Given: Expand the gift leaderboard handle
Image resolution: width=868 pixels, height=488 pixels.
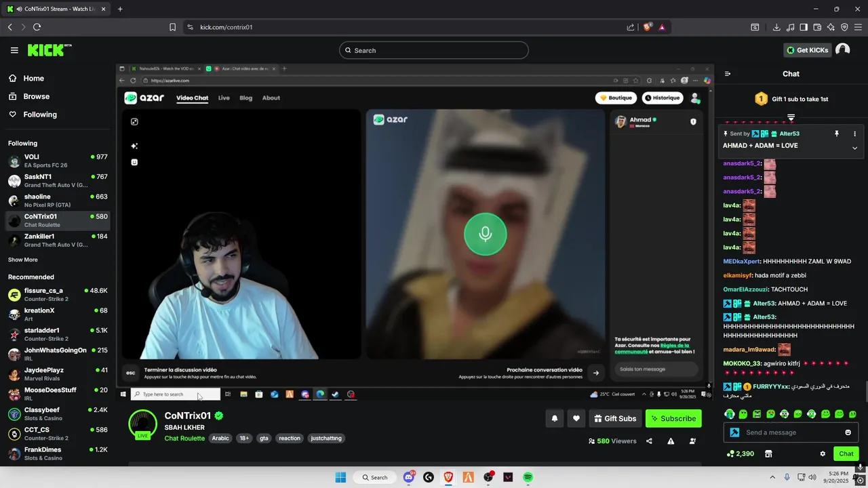Looking at the screenshot, I should 791,118.
